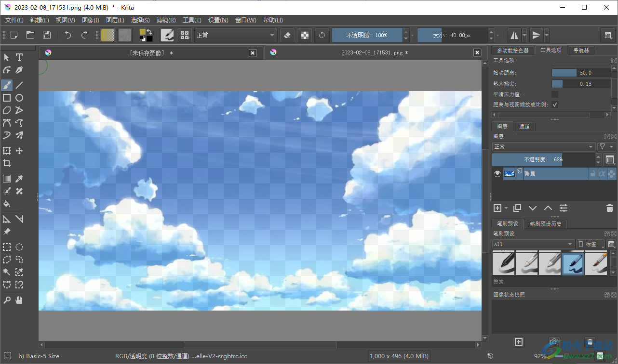Select the Ellipse tool
618x364 pixels.
(19, 98)
